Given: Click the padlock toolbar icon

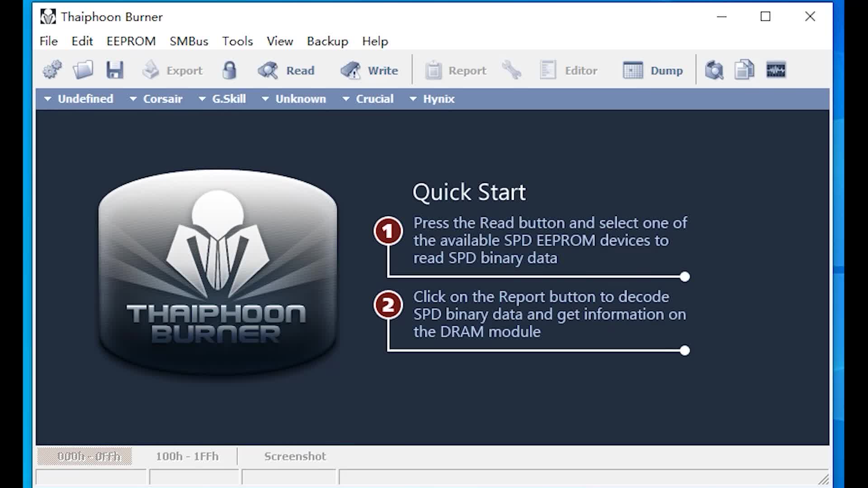Looking at the screenshot, I should [x=230, y=70].
